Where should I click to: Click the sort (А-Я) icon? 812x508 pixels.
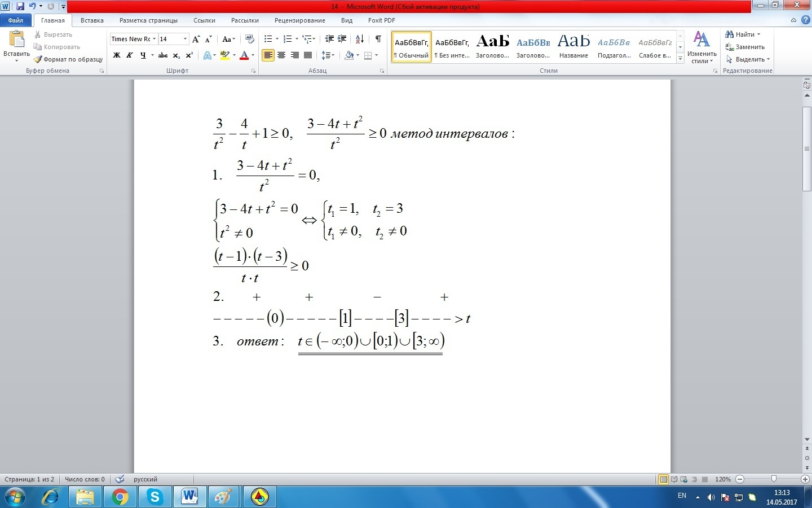pyautogui.click(x=360, y=39)
